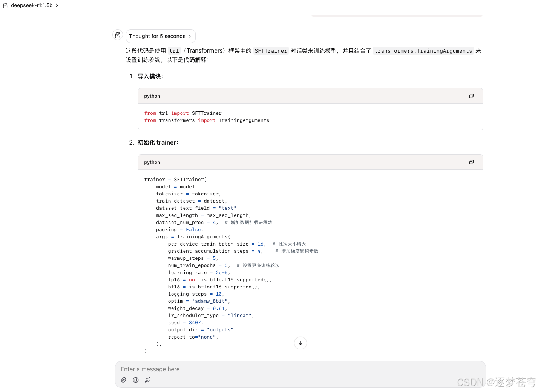Click line 'fp16 = not is_bfloat16_supported(),'
The image size is (538, 392).
tap(220, 280)
